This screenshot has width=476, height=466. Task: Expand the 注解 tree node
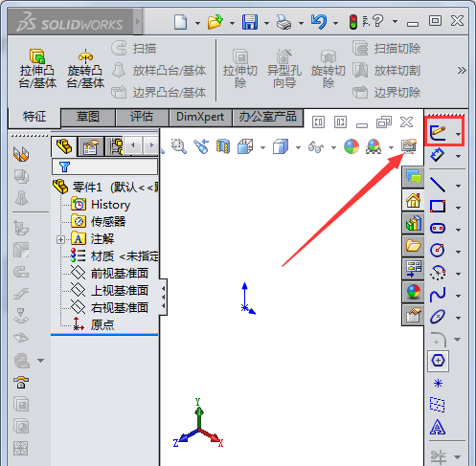click(x=60, y=239)
